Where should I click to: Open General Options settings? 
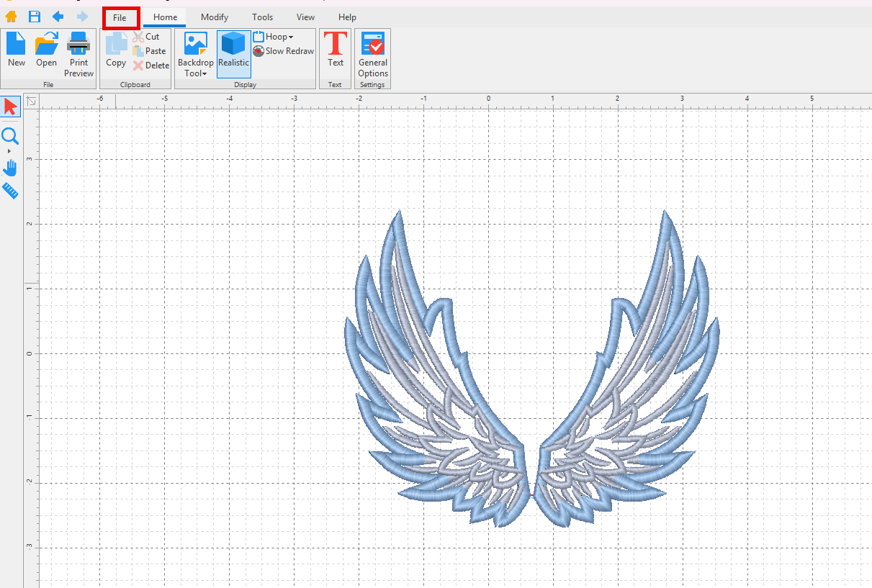373,55
